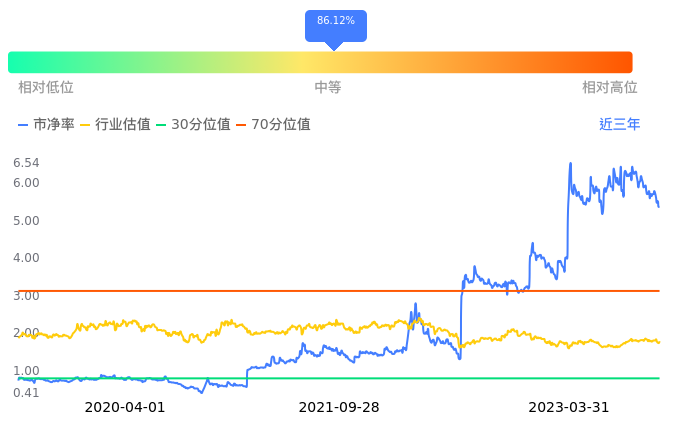Click the 2020-04-01 date axis label

[125, 408]
